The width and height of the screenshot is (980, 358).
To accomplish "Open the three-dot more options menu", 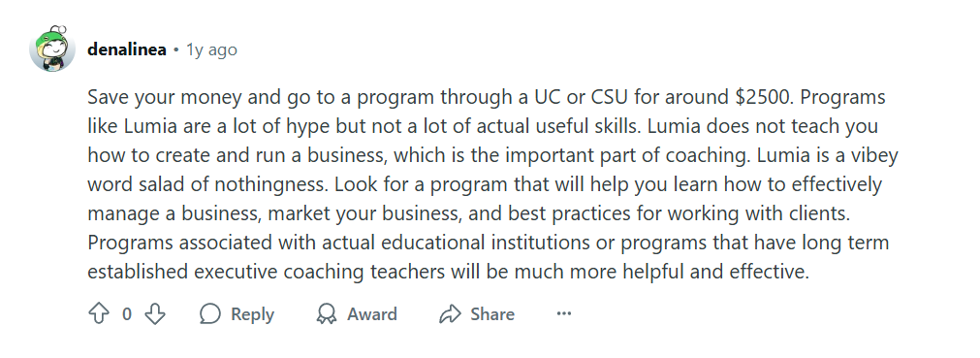I will point(564,313).
